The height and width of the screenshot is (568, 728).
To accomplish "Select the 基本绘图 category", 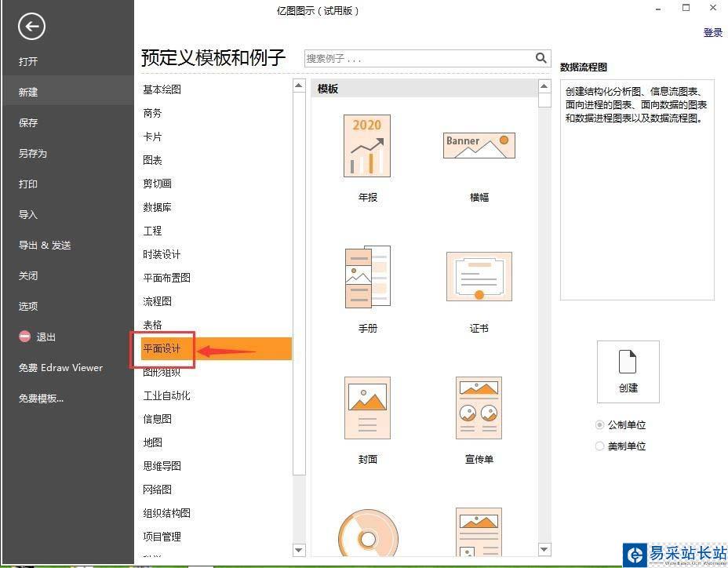I will click(x=162, y=89).
